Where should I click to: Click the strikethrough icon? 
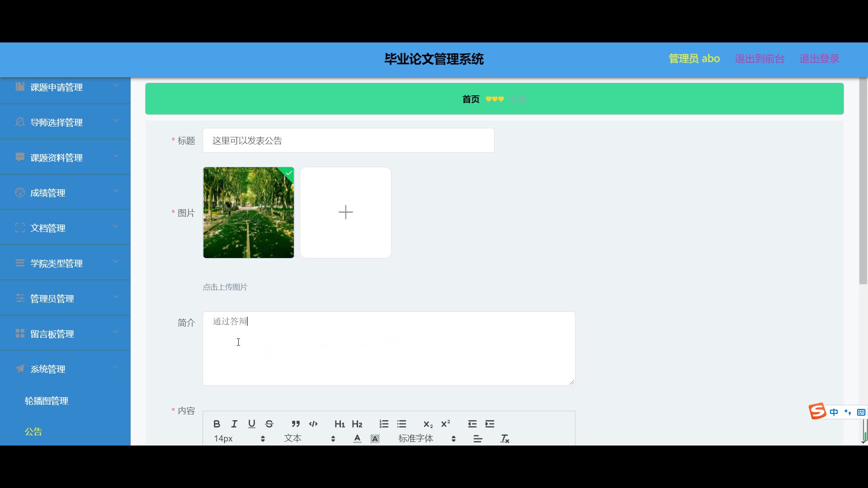[x=269, y=424]
